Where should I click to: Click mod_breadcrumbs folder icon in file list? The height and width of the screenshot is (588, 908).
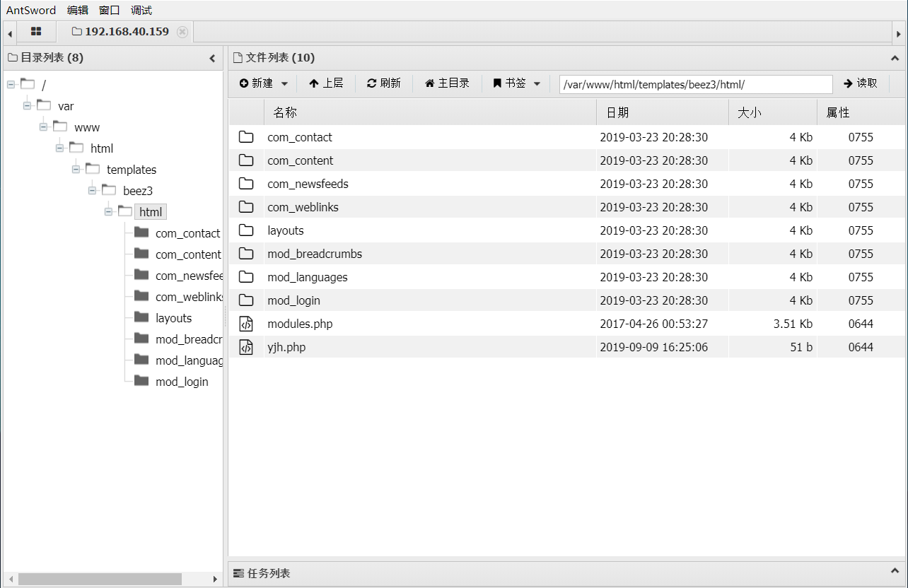pos(246,254)
